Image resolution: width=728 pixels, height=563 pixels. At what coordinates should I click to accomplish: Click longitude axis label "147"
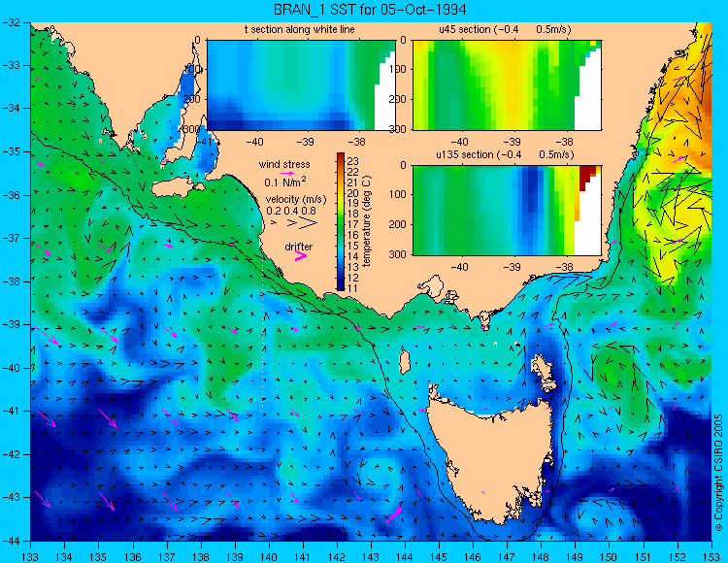(x=507, y=557)
